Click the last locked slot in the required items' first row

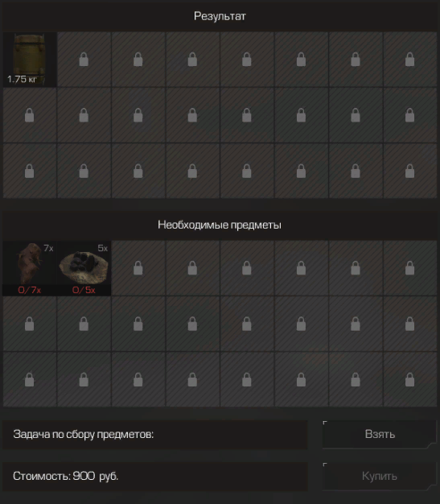(x=409, y=268)
